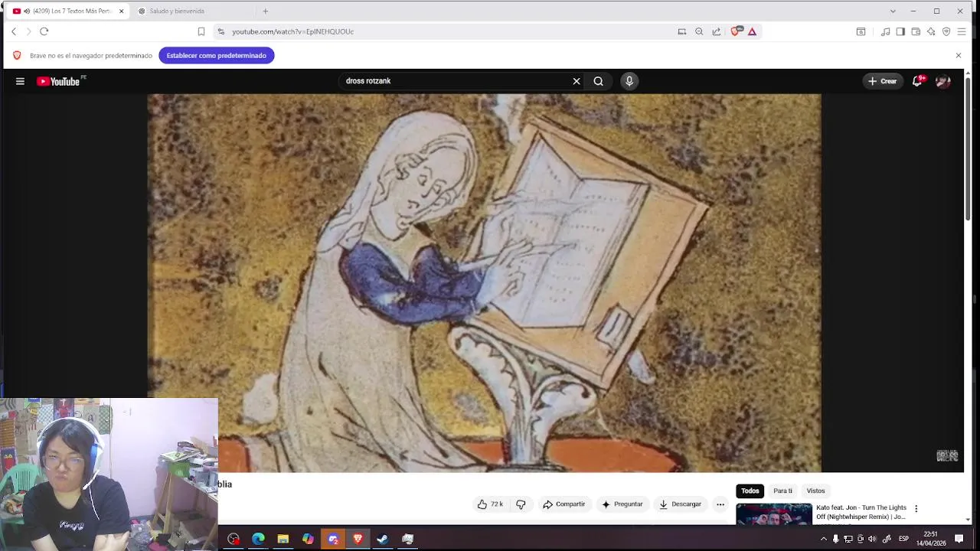Open Leo AI assistant sparkle icon
Viewport: 980px width, 551px height.
click(x=931, y=31)
